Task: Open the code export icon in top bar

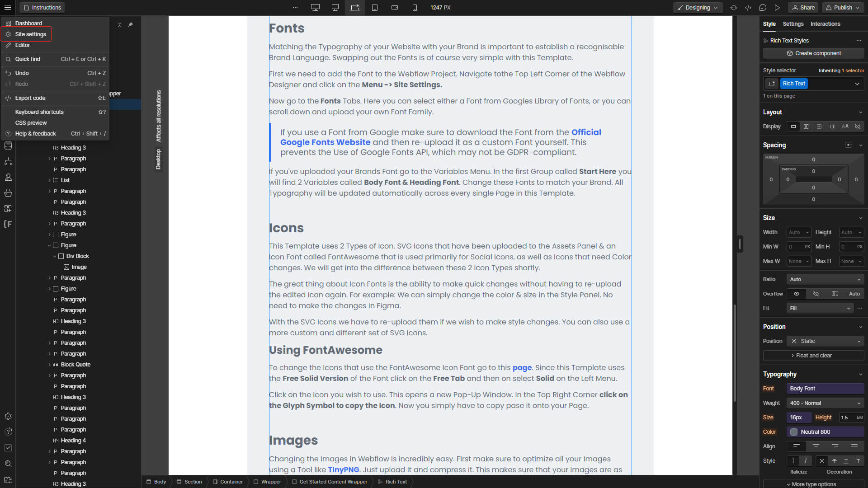Action: (748, 8)
